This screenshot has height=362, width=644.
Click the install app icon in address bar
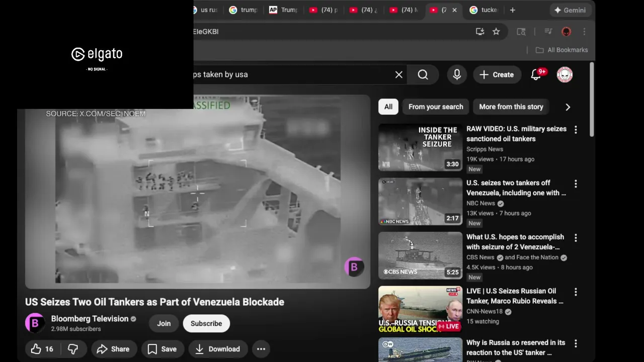(480, 31)
